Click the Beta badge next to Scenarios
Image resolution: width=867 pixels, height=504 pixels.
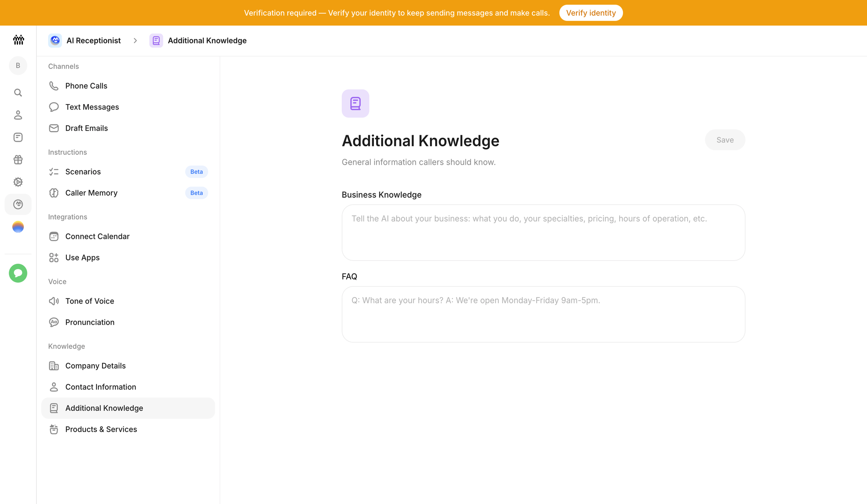(x=197, y=172)
